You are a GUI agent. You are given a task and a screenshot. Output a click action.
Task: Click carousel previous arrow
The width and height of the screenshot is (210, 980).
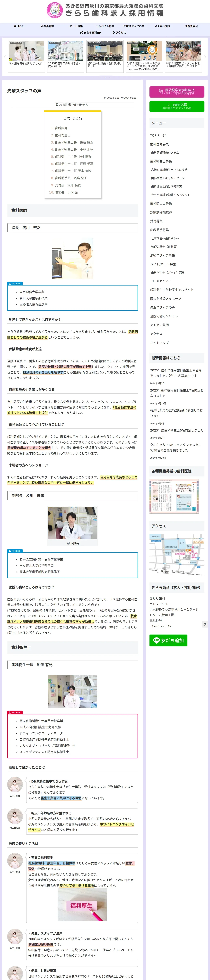[x=5, y=57]
